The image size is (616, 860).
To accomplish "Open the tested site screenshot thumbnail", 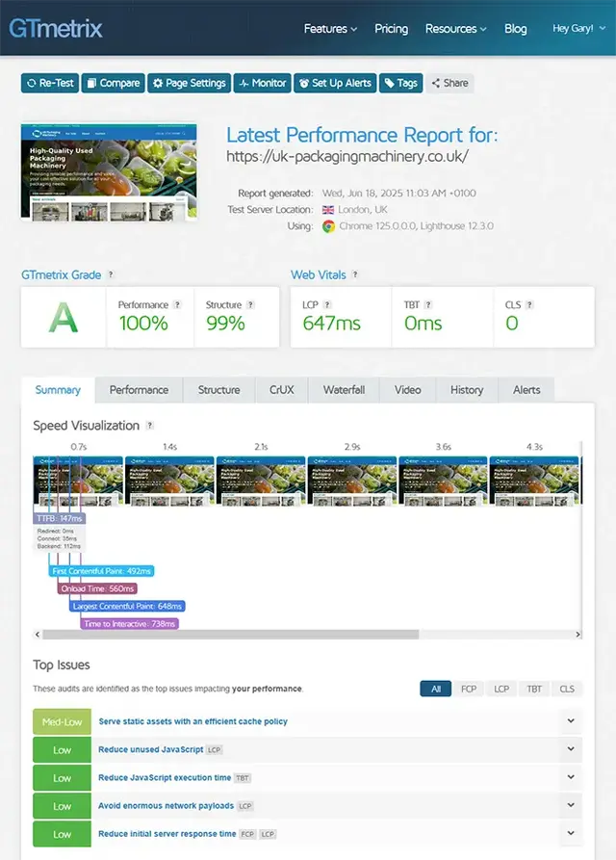I will pos(109,172).
